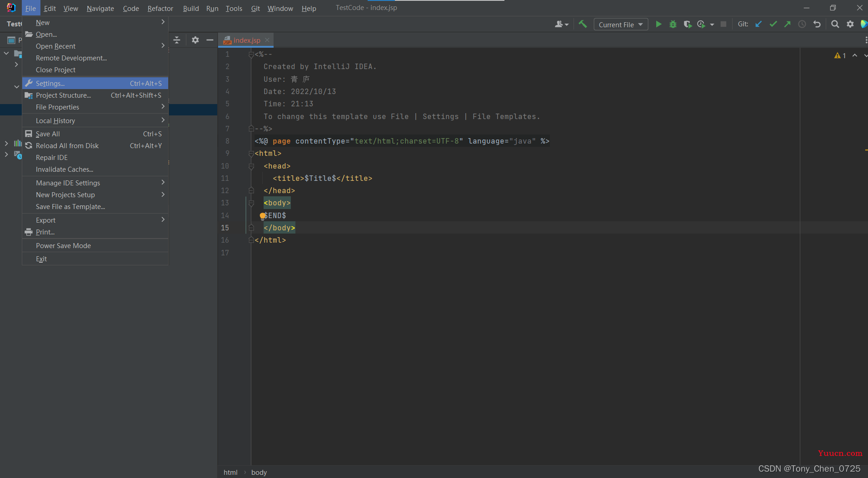Select Remote Development... entry
Image resolution: width=868 pixels, height=478 pixels.
95,58
